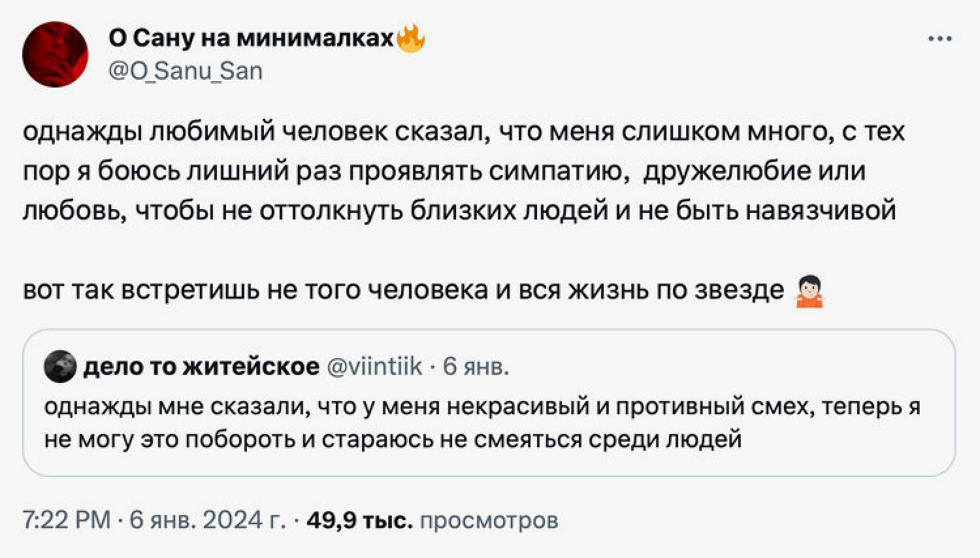Screen dimensions: 980x558
Task: Open the three-dot More options menu
Action: tap(939, 39)
